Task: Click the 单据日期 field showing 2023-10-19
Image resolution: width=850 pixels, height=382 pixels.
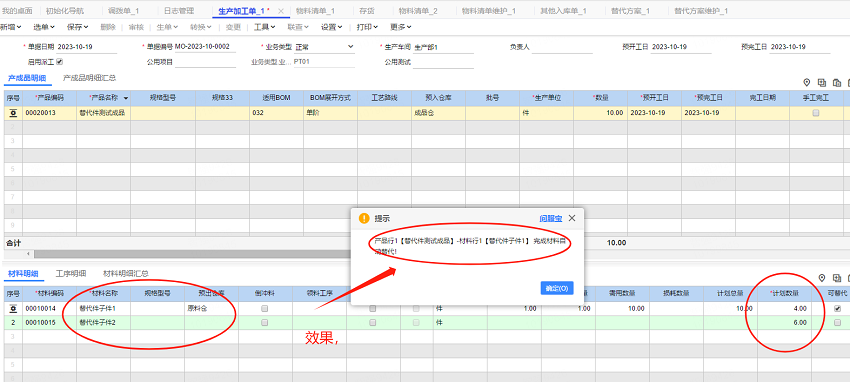Action: click(x=87, y=47)
